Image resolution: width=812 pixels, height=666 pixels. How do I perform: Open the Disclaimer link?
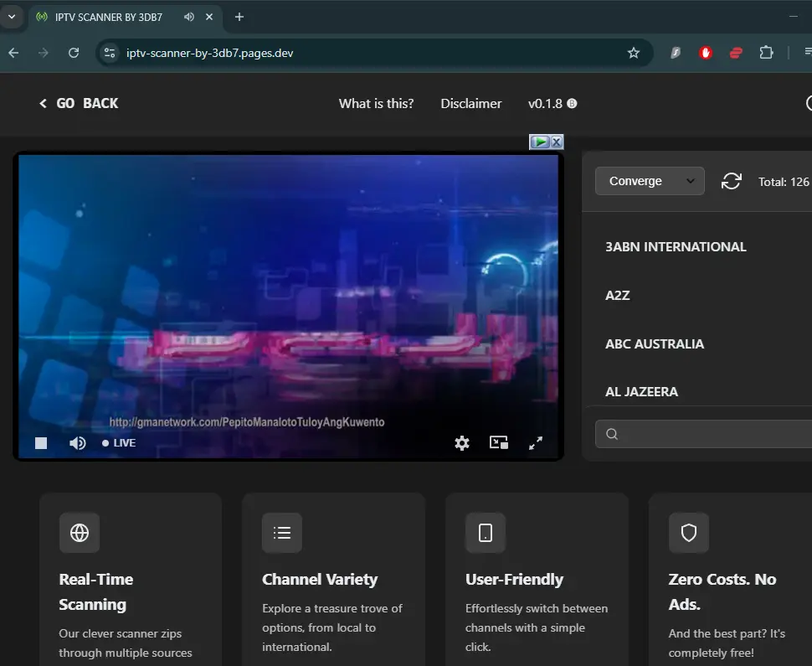(471, 104)
